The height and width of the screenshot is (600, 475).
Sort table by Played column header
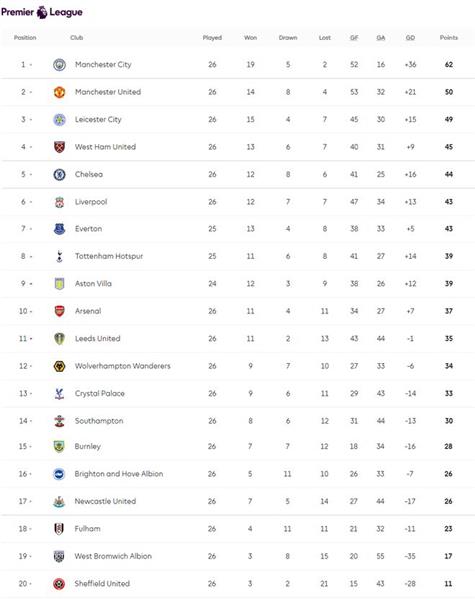click(212, 38)
